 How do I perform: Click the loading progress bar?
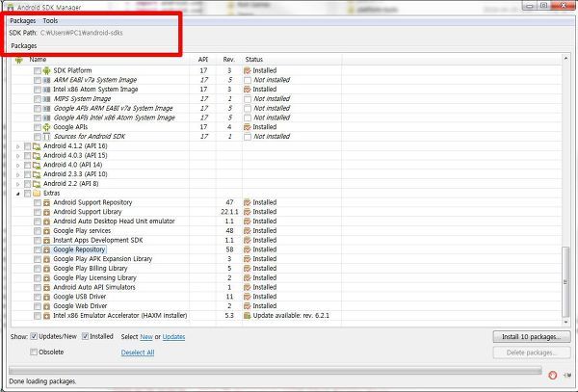(x=275, y=371)
